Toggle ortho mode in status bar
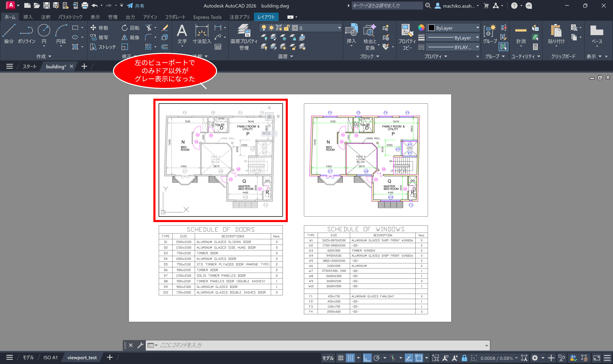Image resolution: width=613 pixels, height=364 pixels. click(367, 358)
